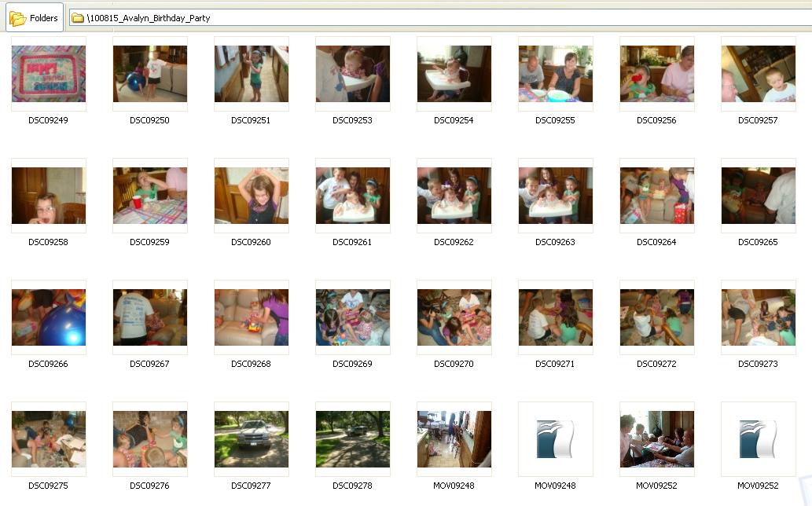The width and height of the screenshot is (812, 506).
Task: Click the file name DSC09269
Action: pyautogui.click(x=353, y=364)
